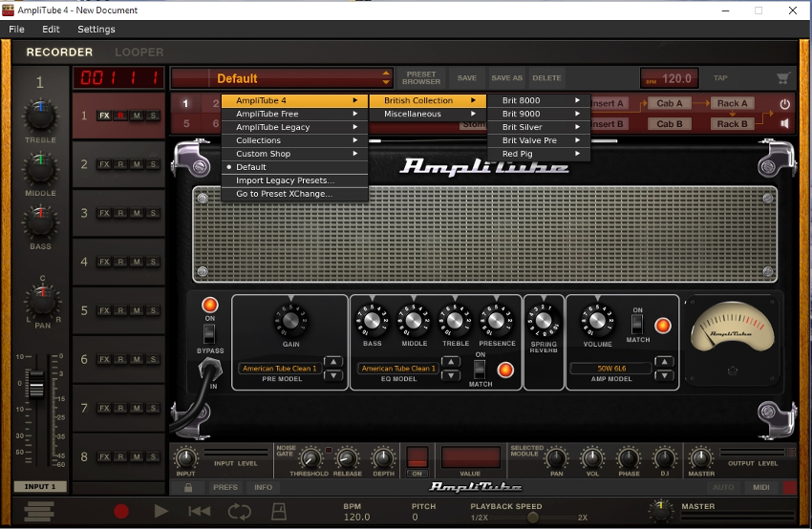
Task: Solo track 3 with S button
Action: 153,213
